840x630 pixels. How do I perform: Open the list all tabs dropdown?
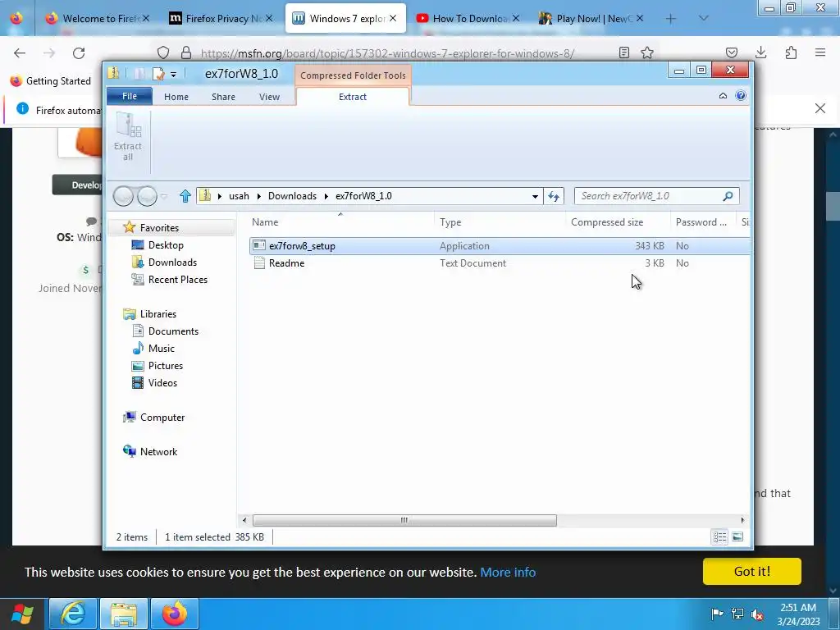click(x=704, y=18)
